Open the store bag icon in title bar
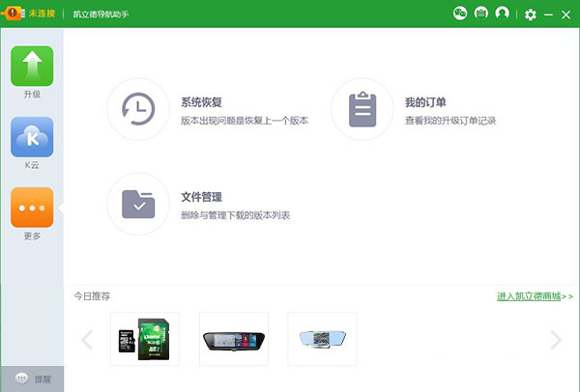 (x=481, y=14)
